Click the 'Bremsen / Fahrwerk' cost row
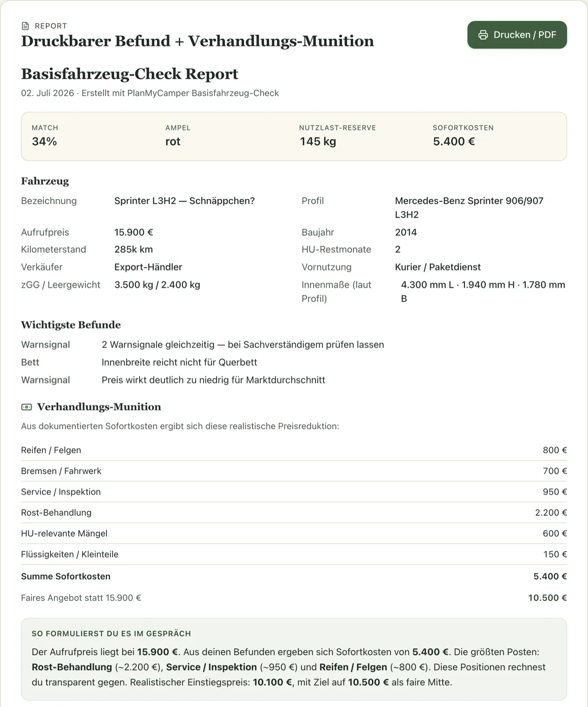 294,471
